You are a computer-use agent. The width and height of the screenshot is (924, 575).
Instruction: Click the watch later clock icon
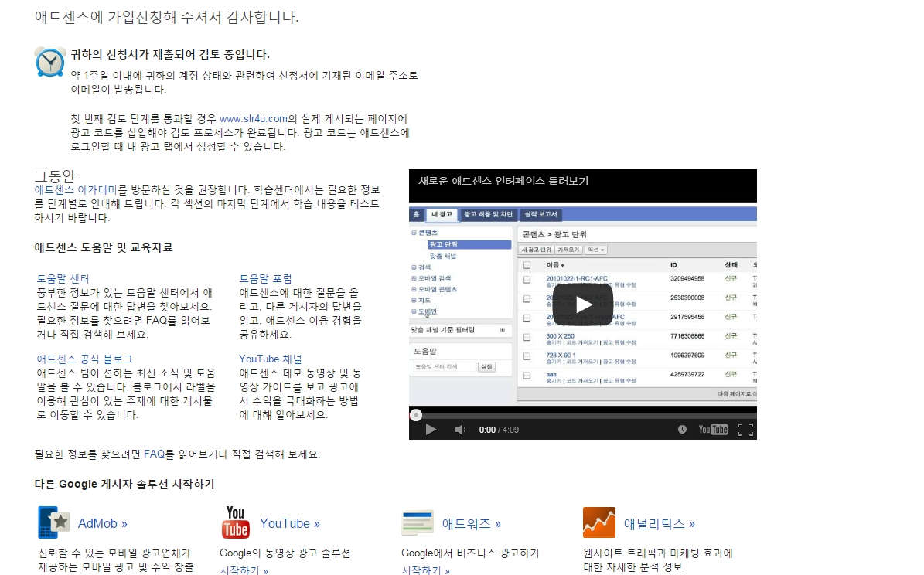[x=682, y=430]
